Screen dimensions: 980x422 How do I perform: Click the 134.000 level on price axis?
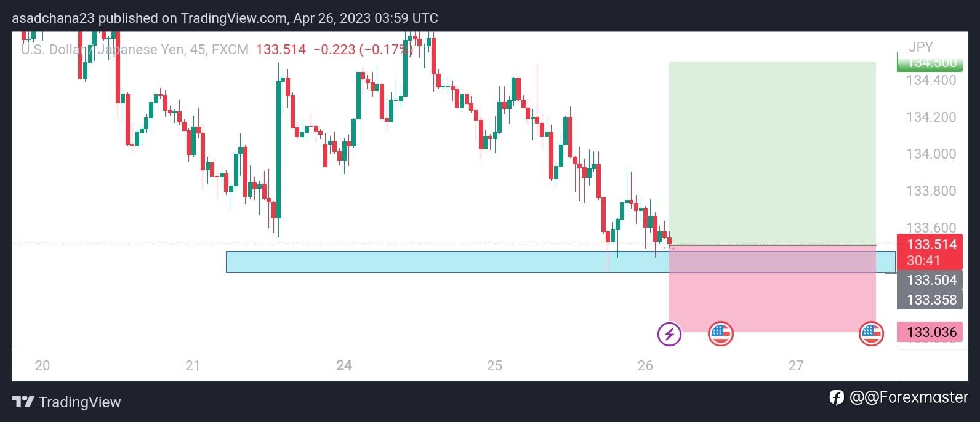pyautogui.click(x=931, y=154)
